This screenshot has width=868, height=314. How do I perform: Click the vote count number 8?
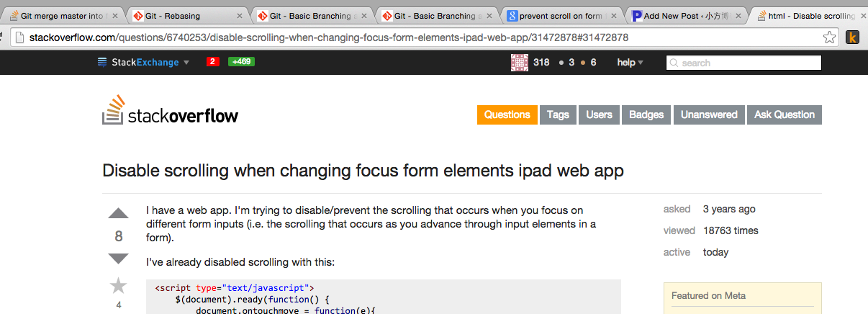click(118, 236)
